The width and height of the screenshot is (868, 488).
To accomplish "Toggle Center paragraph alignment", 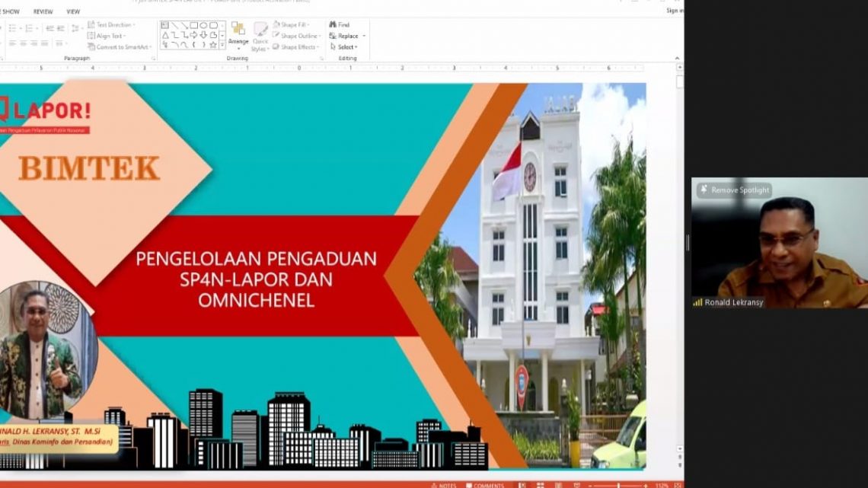I will point(24,43).
